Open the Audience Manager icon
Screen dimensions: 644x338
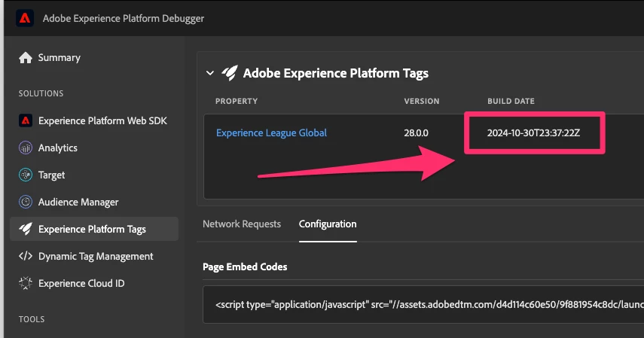coord(26,202)
